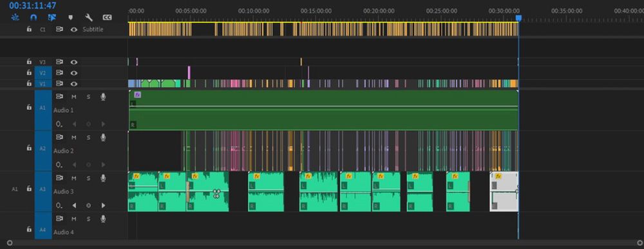Toggle the closed captions CC button
The image size is (644, 249).
(107, 17)
